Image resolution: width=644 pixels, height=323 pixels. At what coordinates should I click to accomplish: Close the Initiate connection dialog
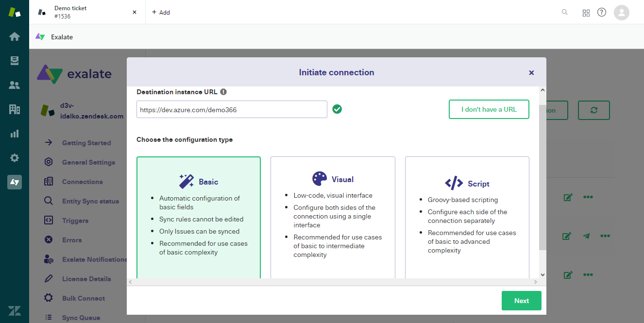click(x=531, y=72)
